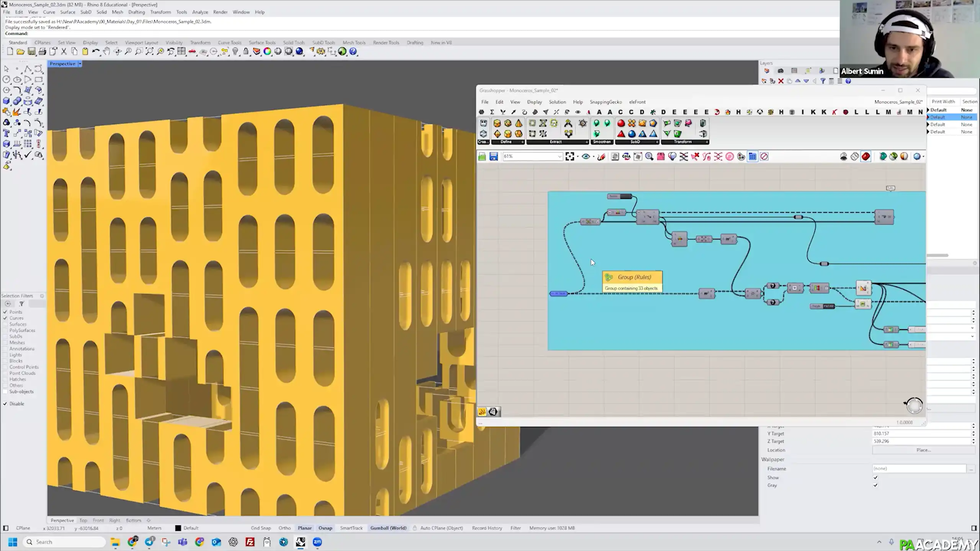This screenshot has width=980, height=551.
Task: Click the sketch pencil icon in Grasshopper
Action: coord(601,156)
